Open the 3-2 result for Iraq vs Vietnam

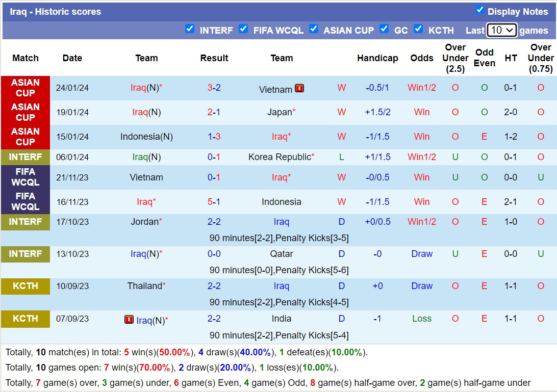click(214, 88)
